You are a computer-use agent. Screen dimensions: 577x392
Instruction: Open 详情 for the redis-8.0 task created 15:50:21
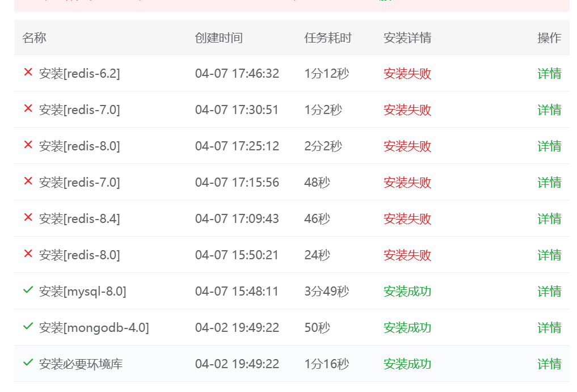(x=549, y=255)
